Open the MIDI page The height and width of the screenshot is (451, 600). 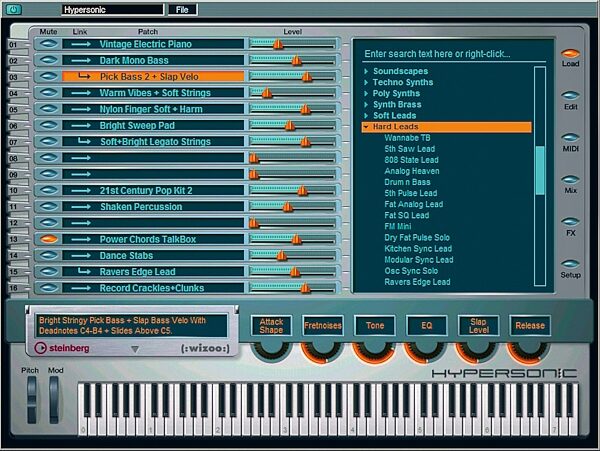coord(570,137)
